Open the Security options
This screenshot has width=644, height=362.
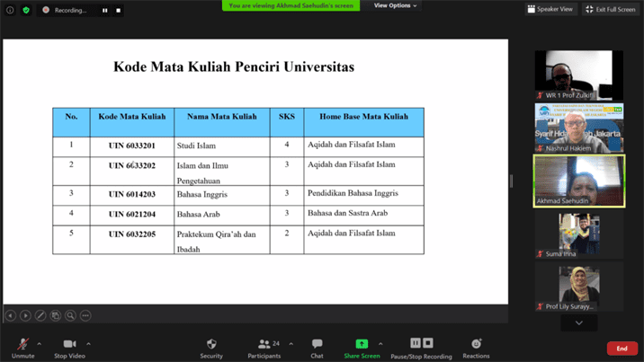tap(211, 345)
